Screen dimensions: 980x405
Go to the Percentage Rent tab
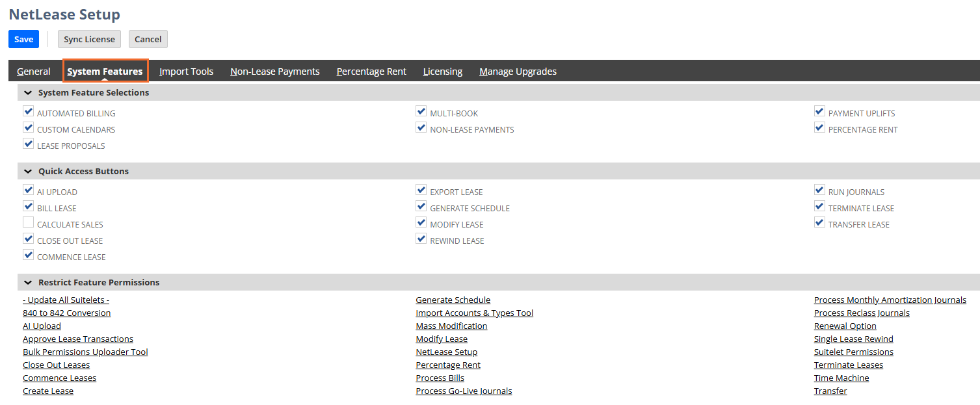371,72
